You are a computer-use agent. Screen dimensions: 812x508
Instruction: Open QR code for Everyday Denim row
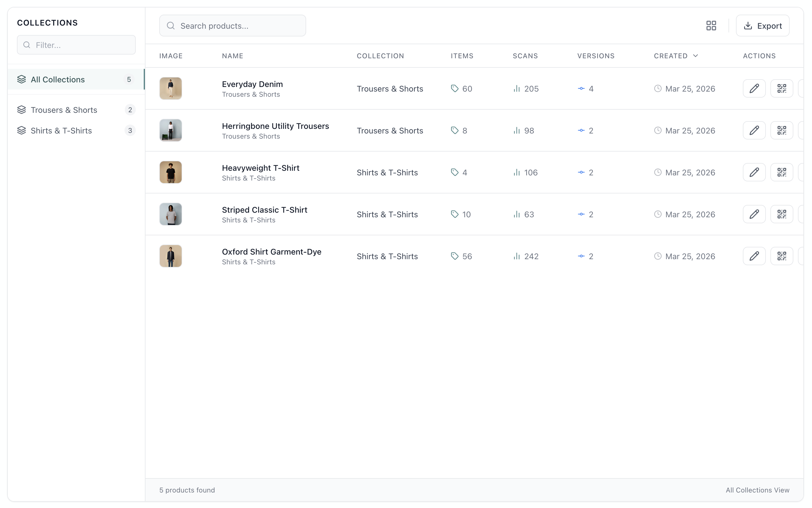click(x=782, y=88)
